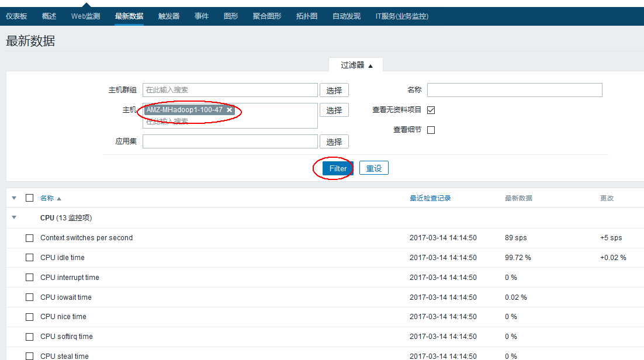Click 选择 next to 应用集
This screenshot has height=360, width=644.
click(x=334, y=141)
